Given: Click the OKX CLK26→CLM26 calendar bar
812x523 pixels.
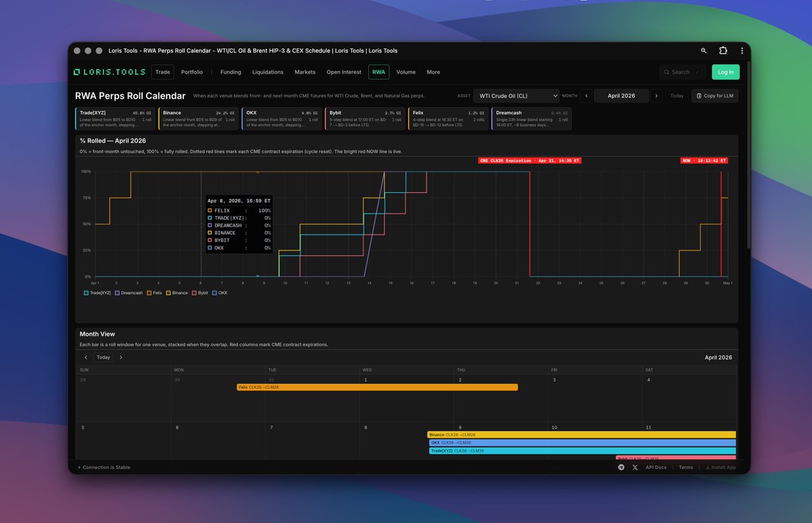Looking at the screenshot, I should click(583, 442).
